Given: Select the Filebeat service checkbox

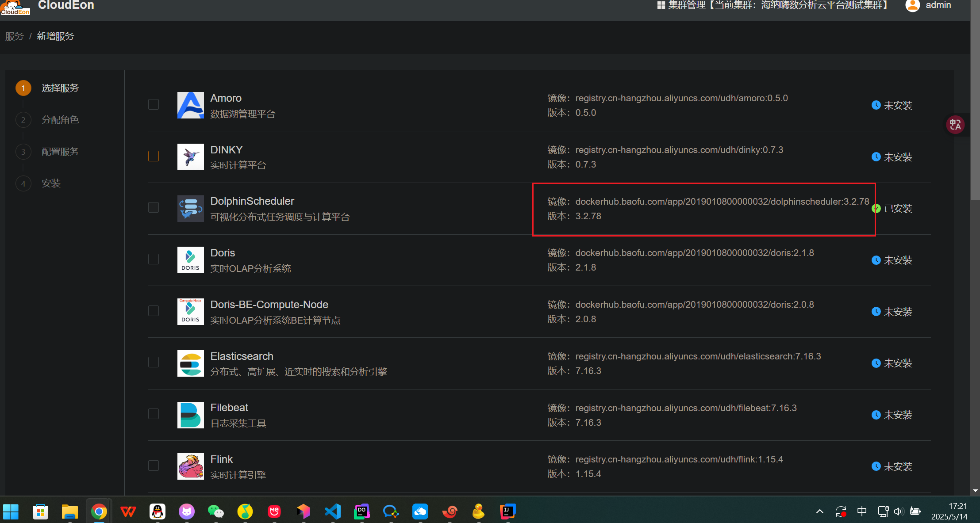Looking at the screenshot, I should (154, 414).
